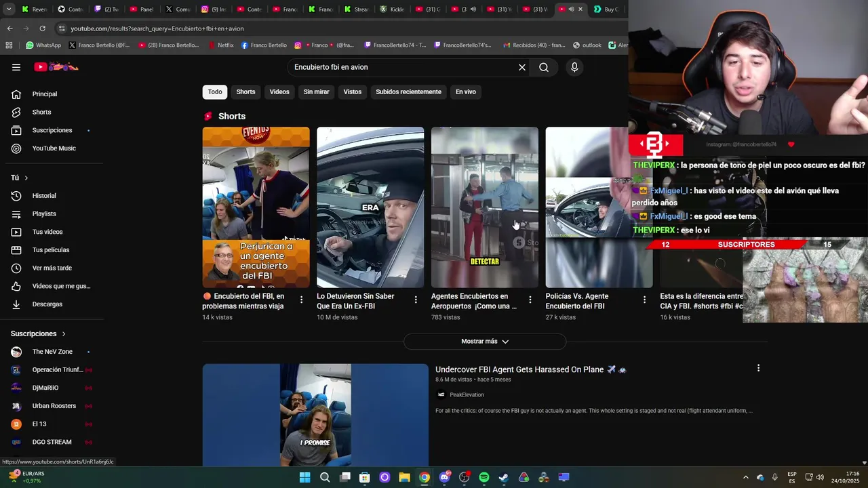This screenshot has width=868, height=488.
Task: Select the Sin mirar filter chip
Action: (316, 91)
